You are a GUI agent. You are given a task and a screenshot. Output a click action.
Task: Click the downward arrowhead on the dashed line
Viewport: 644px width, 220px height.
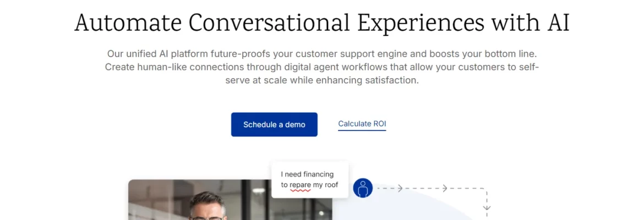pos(487,208)
